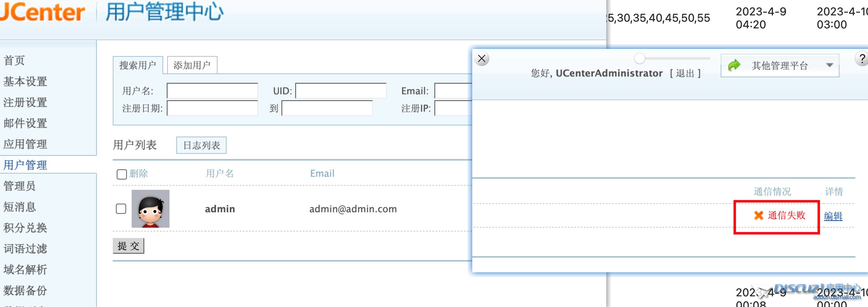The height and width of the screenshot is (307, 868).
Task: Open the 日志列表 view
Action: click(x=201, y=145)
